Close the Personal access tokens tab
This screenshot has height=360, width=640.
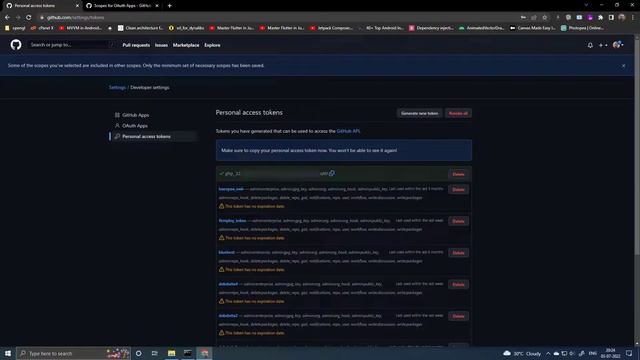tap(77, 6)
